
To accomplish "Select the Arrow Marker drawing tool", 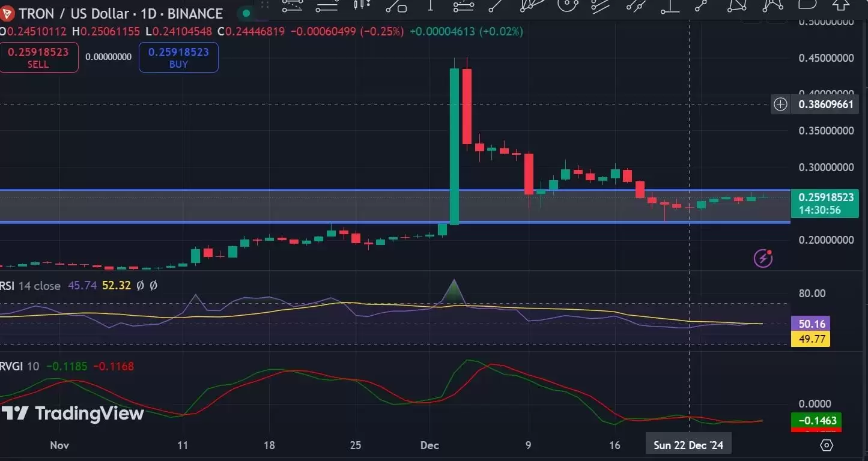I will 842,7.
